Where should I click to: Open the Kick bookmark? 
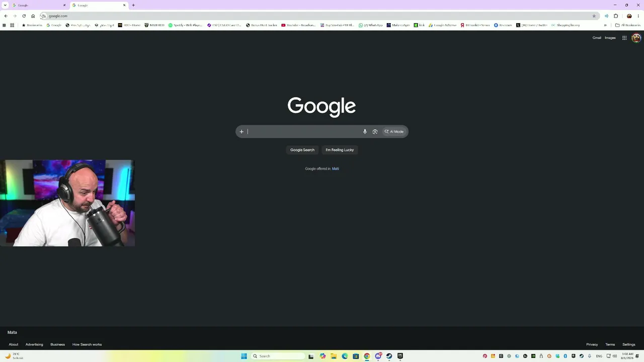[420, 25]
